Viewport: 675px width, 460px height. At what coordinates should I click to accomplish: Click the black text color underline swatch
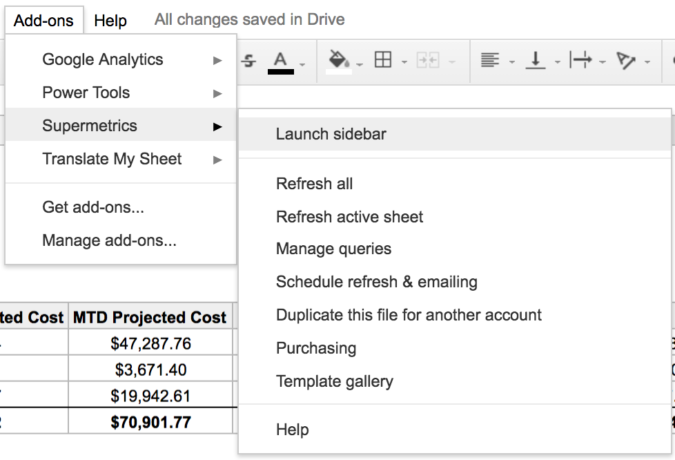(x=281, y=71)
